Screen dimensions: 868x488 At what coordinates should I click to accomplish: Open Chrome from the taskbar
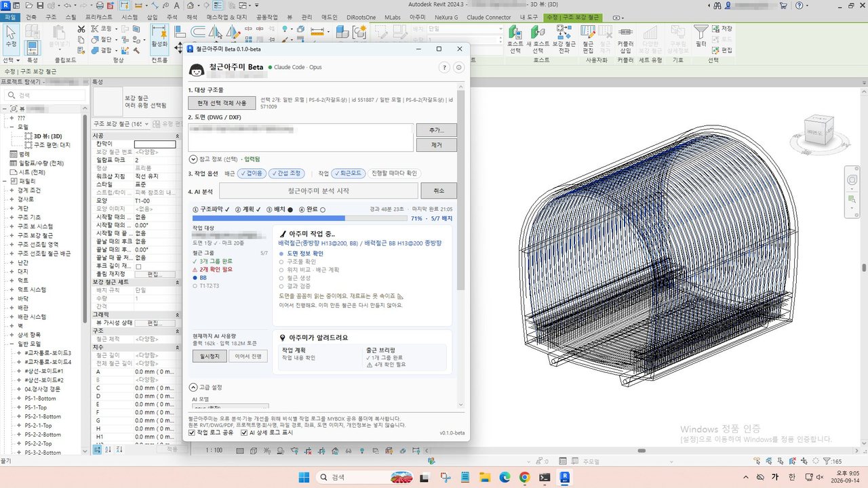pos(524,477)
